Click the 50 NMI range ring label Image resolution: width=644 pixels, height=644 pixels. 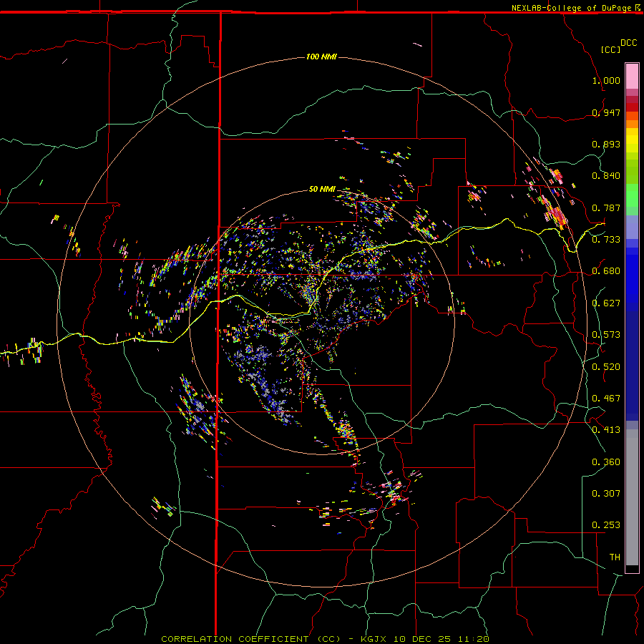322,189
